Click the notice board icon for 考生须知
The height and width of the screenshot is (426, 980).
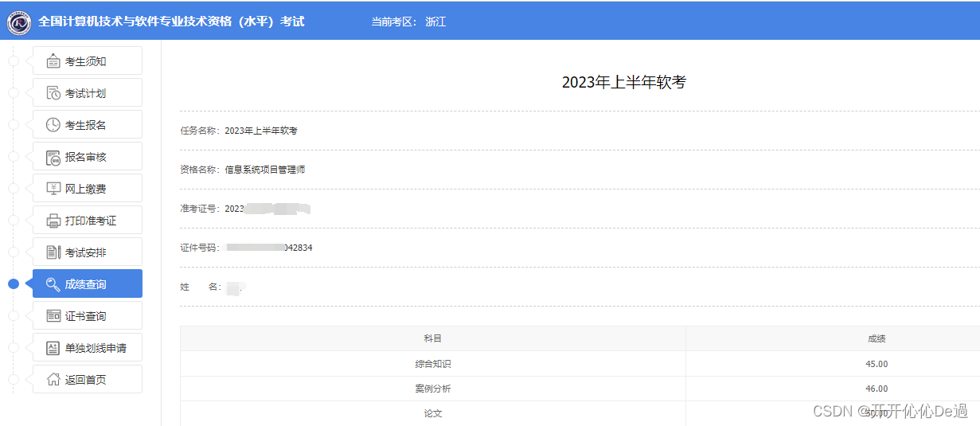click(x=53, y=61)
